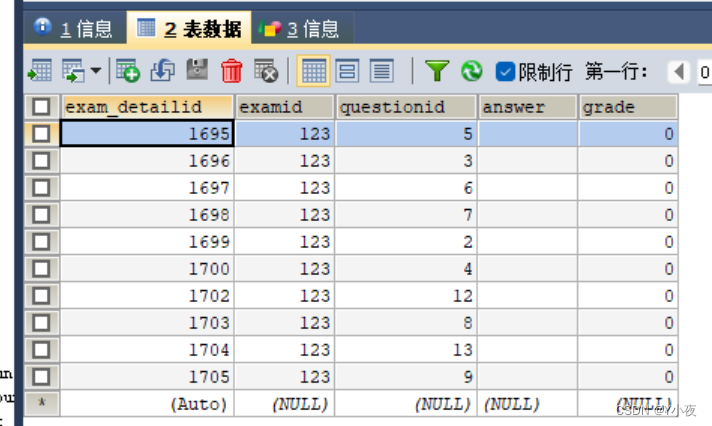712x426 pixels.
Task: Check the row checkbox for 1697
Action: click(x=41, y=188)
